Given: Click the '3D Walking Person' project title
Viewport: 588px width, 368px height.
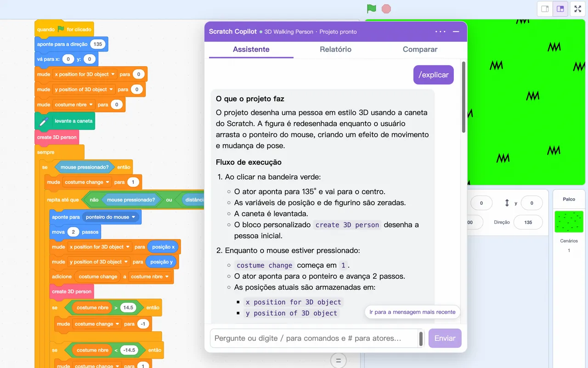Looking at the screenshot, I should (x=289, y=32).
